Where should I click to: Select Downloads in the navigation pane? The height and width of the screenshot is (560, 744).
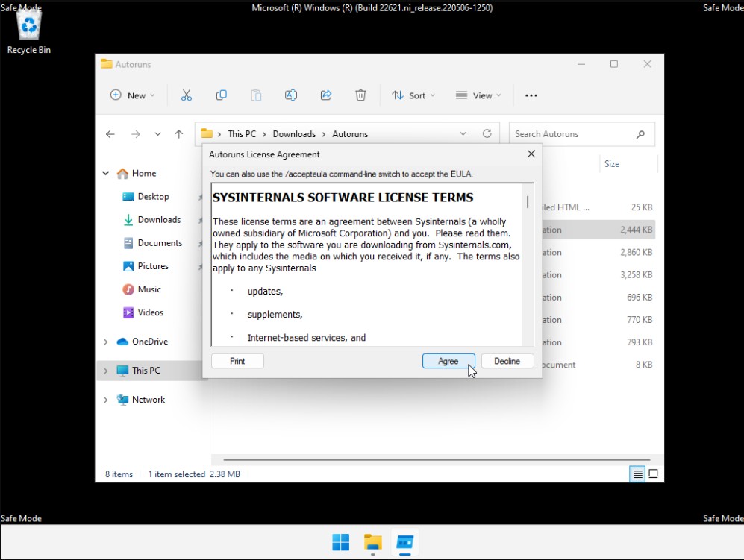(x=159, y=220)
